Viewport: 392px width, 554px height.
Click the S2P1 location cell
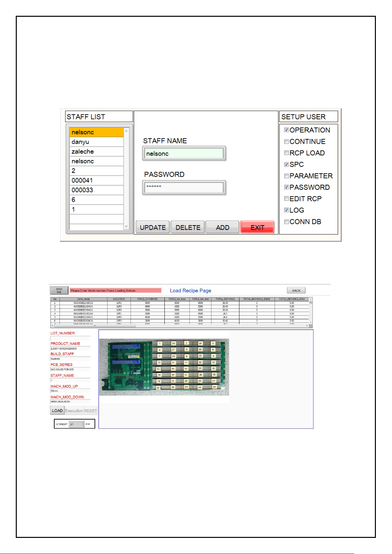click(x=119, y=314)
